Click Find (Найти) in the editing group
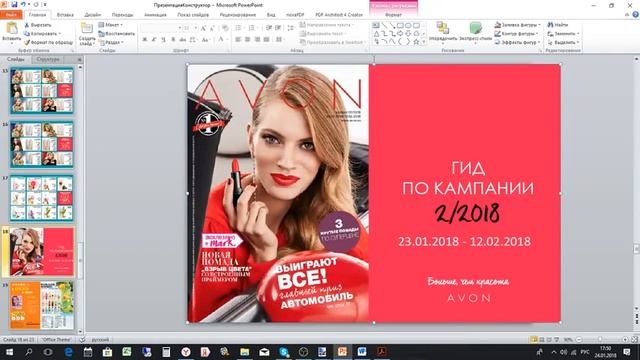The width and height of the screenshot is (640, 360). pyautogui.click(x=558, y=25)
